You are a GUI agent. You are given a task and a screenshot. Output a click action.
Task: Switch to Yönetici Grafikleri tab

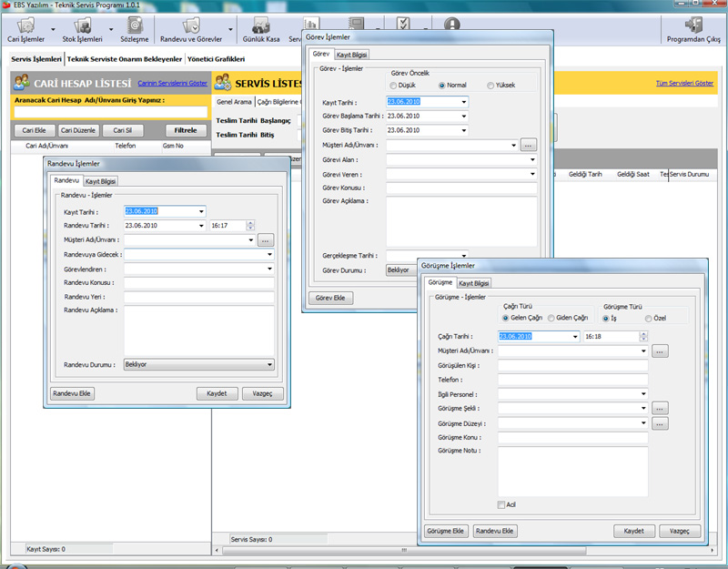click(x=216, y=58)
